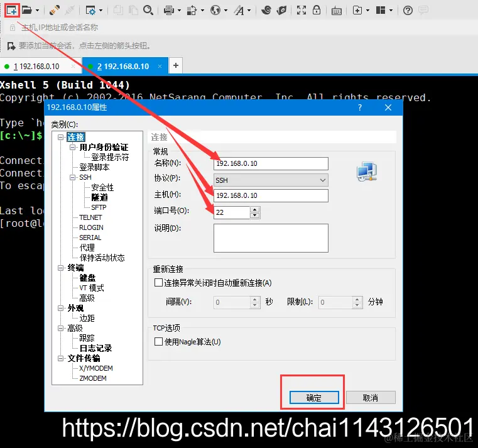Click the 主机 host input field
Image resolution: width=478 pixels, height=448 pixels.
click(x=271, y=196)
